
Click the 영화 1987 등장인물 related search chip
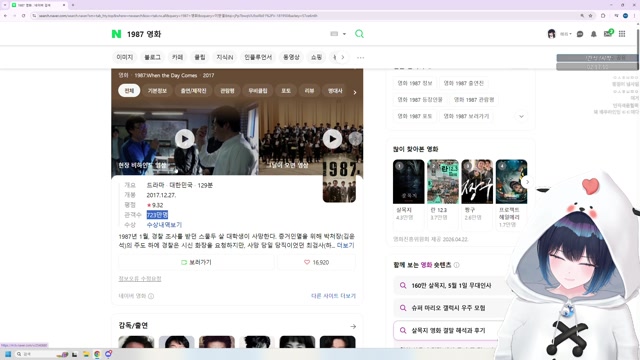(420, 99)
